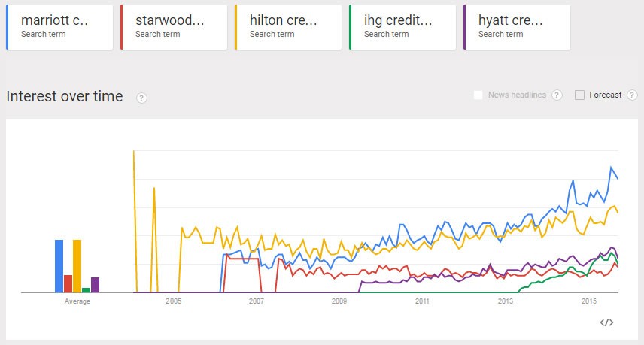Click the green ihg average bar

pyautogui.click(x=86, y=289)
